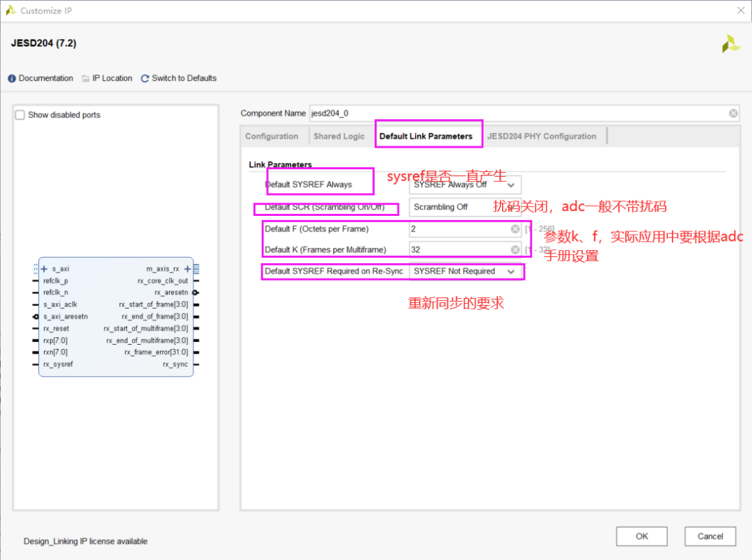This screenshot has width=752, height=560.
Task: Close the Customize IP dialog
Action: pyautogui.click(x=740, y=10)
